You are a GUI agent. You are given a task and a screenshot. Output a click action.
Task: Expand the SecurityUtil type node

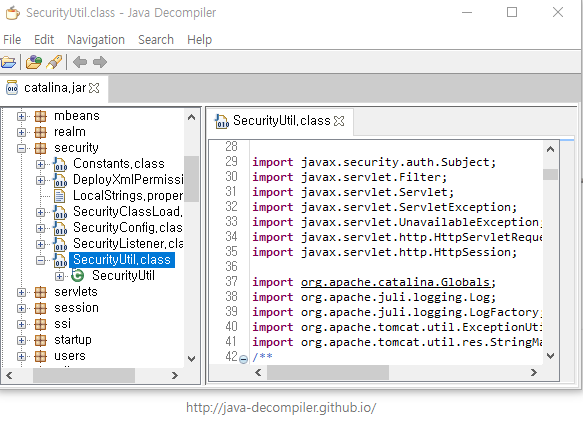click(x=59, y=276)
